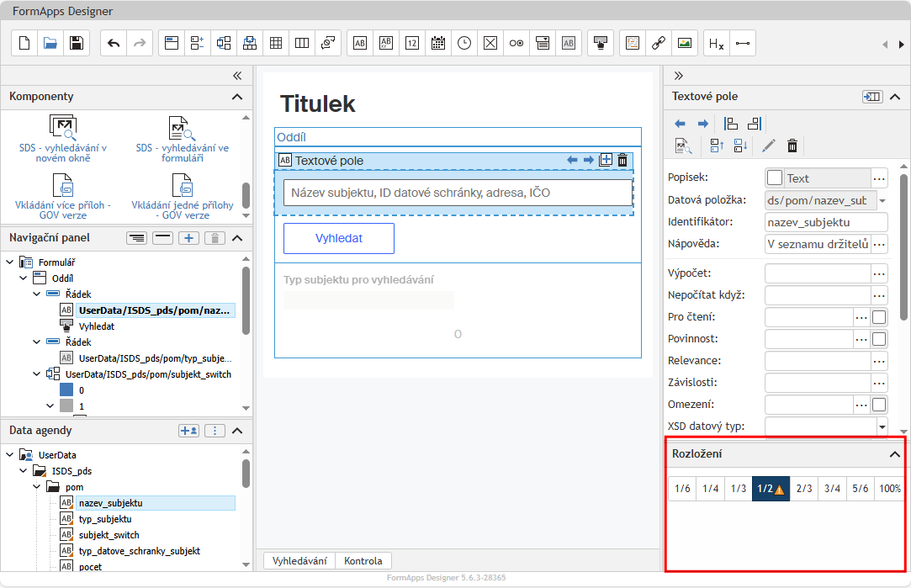Click the Identifikátor input field
This screenshot has width=911, height=588.
click(x=826, y=222)
